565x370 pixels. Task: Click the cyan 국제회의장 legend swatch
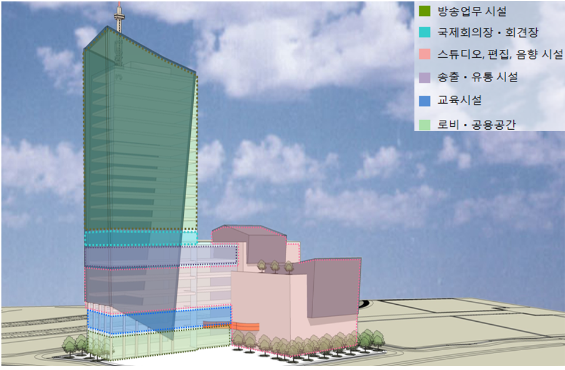coord(425,32)
